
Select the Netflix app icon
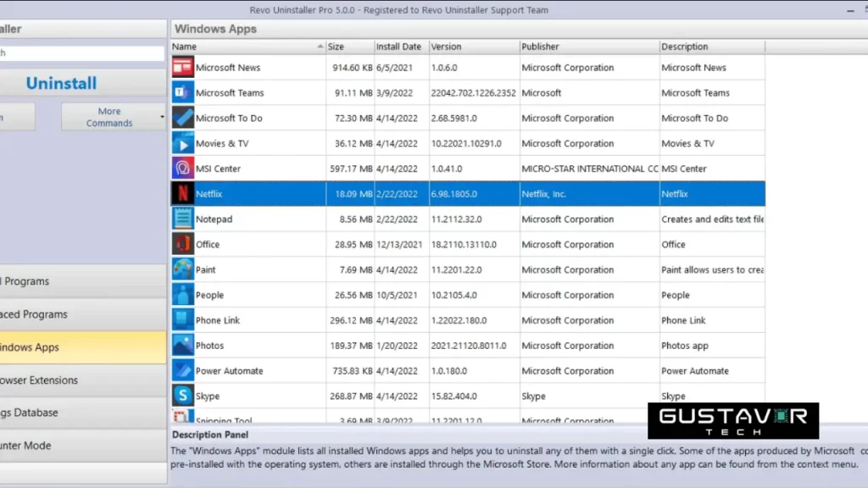(x=183, y=193)
